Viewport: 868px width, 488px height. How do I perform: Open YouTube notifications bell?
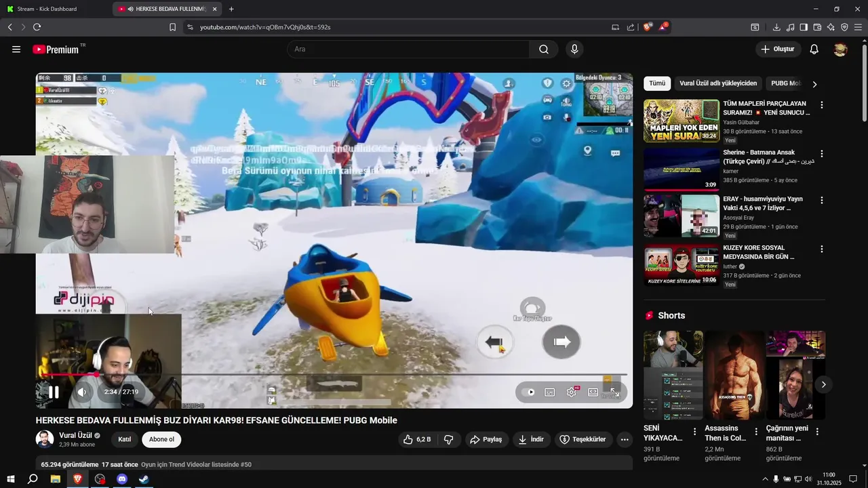[814, 49]
